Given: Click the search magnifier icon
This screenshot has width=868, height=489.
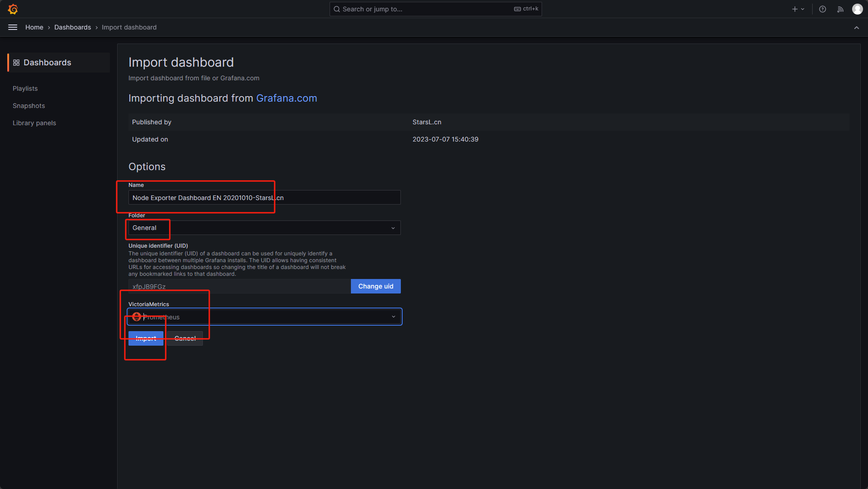Looking at the screenshot, I should click(337, 9).
